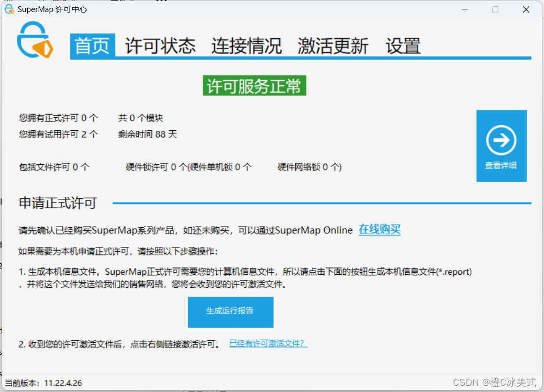Image resolution: width=544 pixels, height=392 pixels.
Task: Click the SuperMap icon in the title bar
Action: coord(8,9)
